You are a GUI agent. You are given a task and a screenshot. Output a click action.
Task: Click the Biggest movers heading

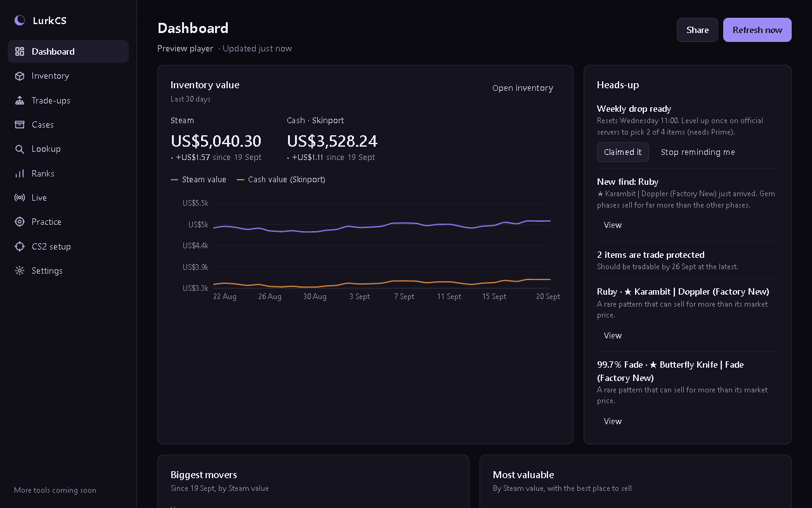click(204, 475)
